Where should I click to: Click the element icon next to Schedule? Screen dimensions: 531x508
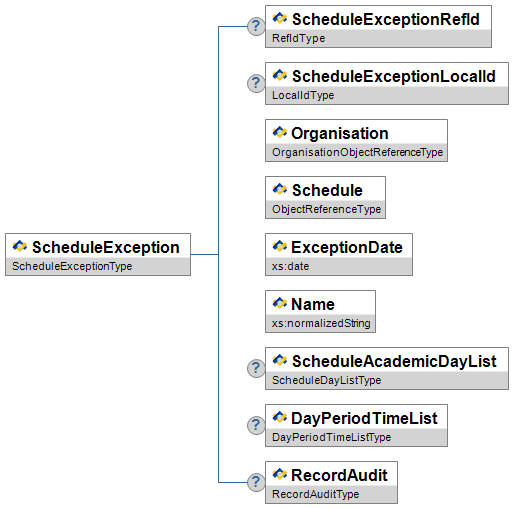pyautogui.click(x=280, y=189)
